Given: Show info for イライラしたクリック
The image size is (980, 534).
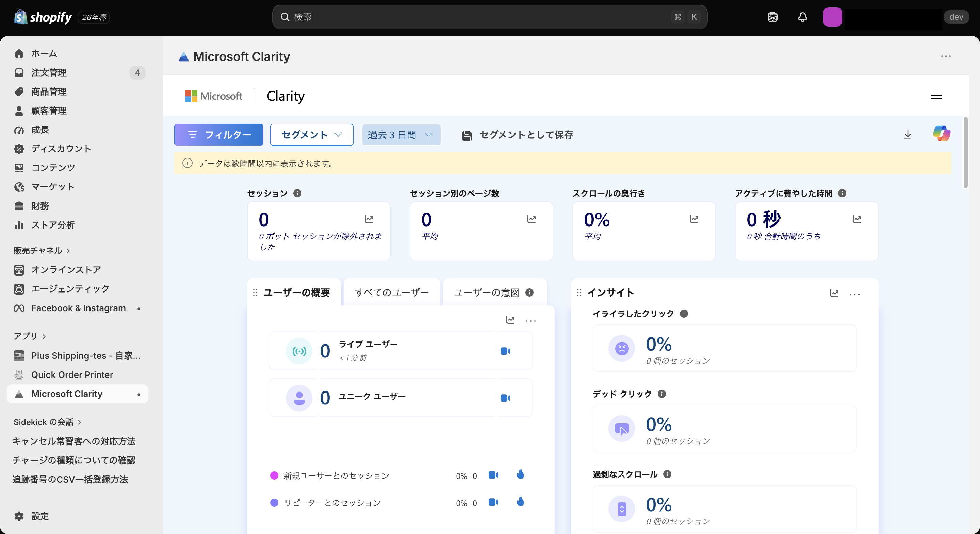Looking at the screenshot, I should pyautogui.click(x=684, y=313).
